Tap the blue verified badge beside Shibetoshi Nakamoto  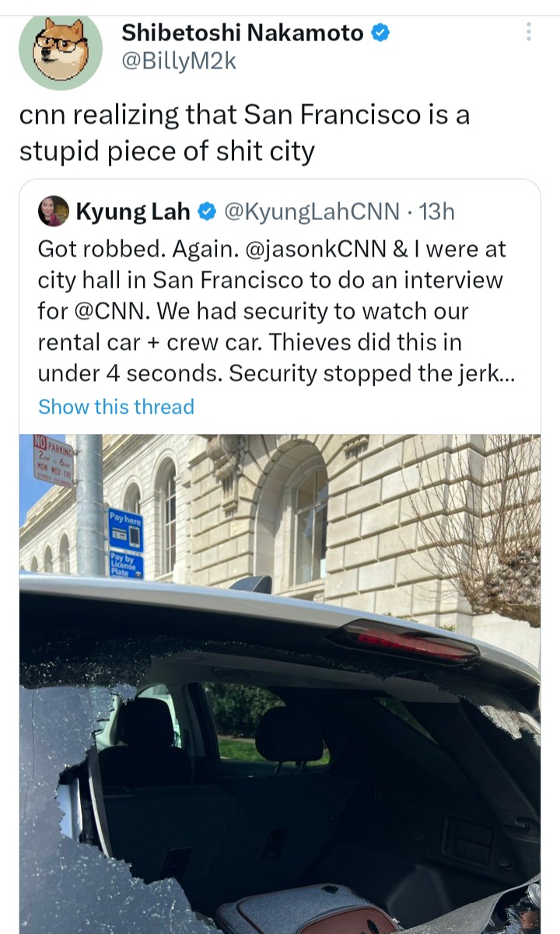point(380,33)
